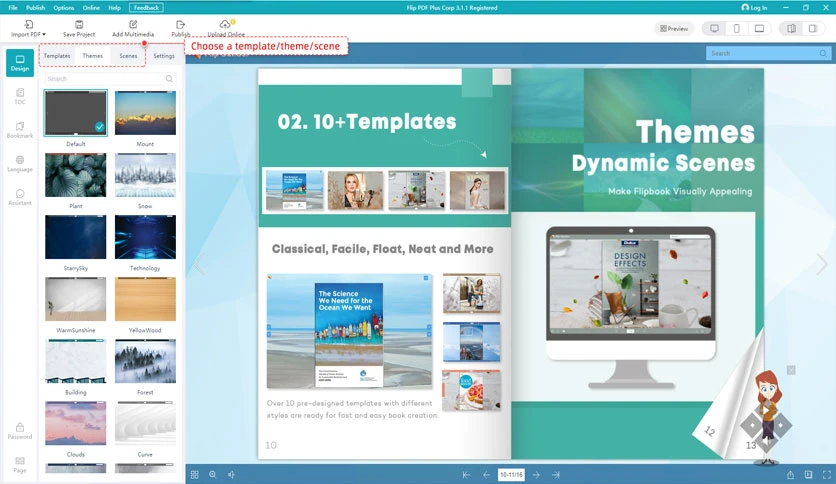Image resolution: width=836 pixels, height=484 pixels.
Task: Open the Assistant sidebar panel
Action: click(x=20, y=197)
